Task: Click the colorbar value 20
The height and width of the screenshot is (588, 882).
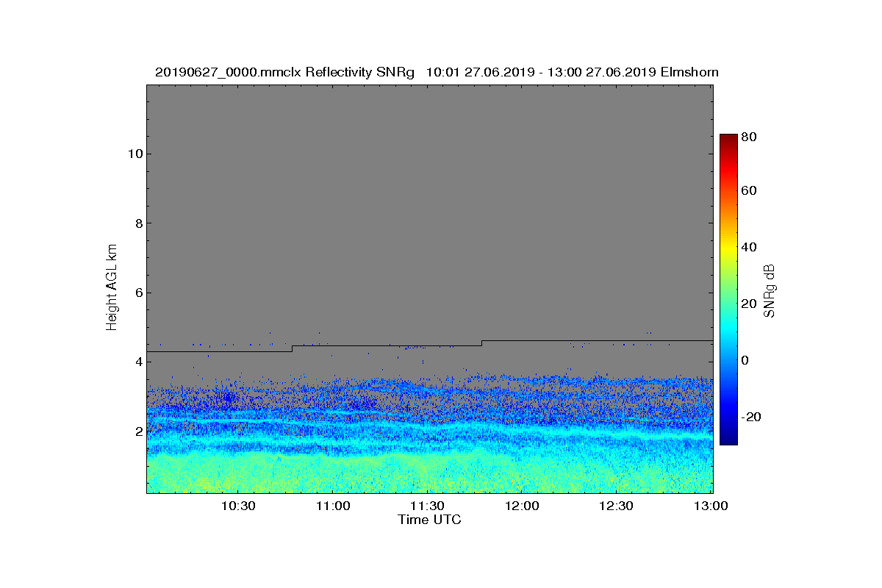Action: coord(750,304)
